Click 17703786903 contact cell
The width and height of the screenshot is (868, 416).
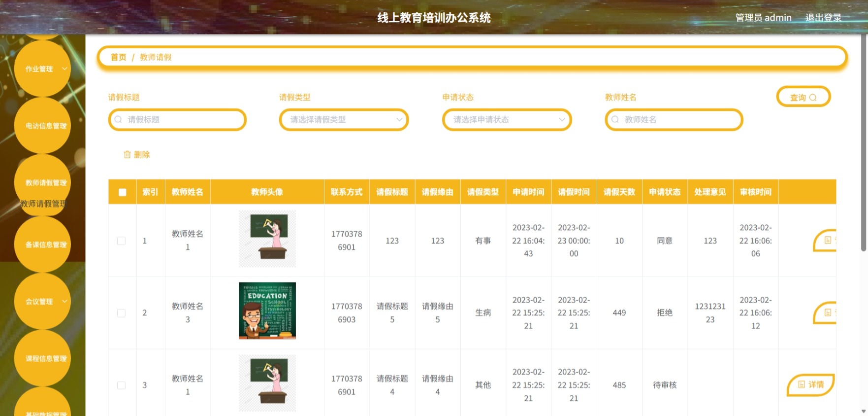click(347, 312)
